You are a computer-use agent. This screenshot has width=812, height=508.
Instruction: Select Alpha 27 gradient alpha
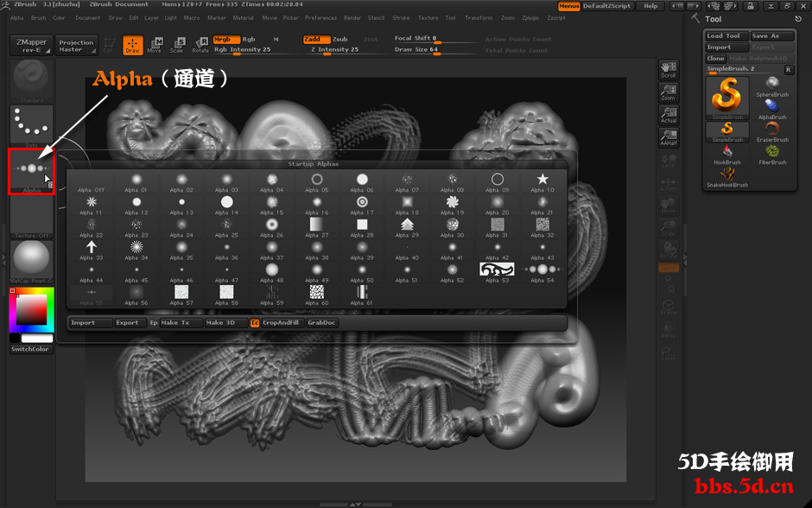click(317, 228)
